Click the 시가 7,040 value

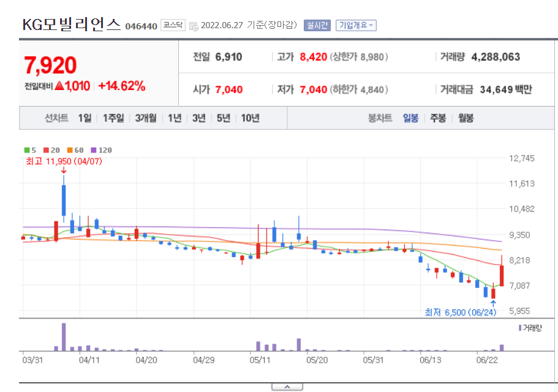(229, 89)
